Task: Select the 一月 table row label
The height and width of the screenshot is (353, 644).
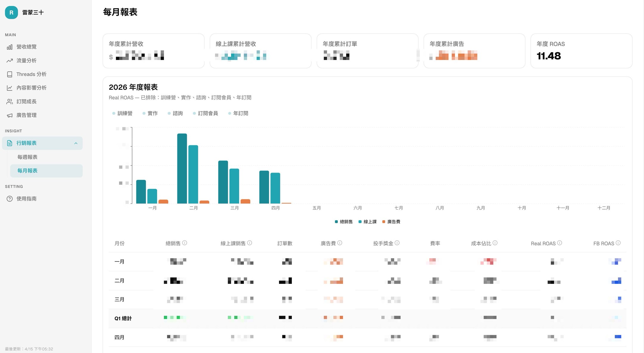Action: coord(120,262)
